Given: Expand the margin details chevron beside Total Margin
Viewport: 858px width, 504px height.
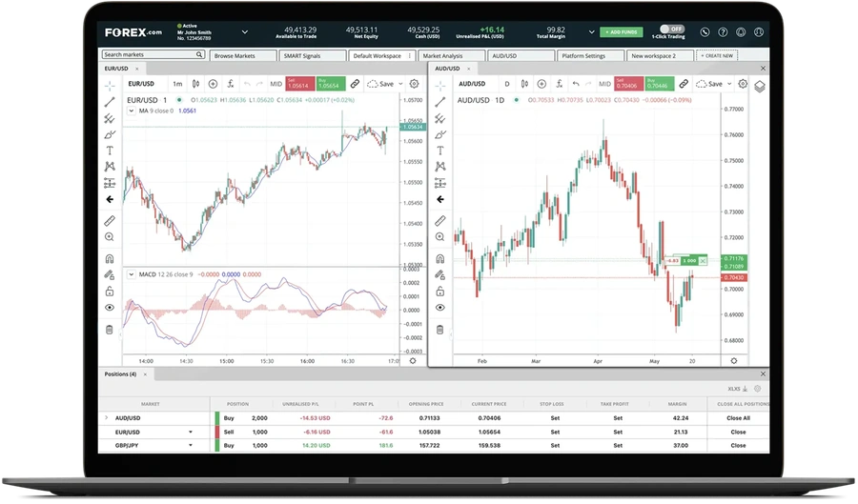Looking at the screenshot, I should point(591,32).
